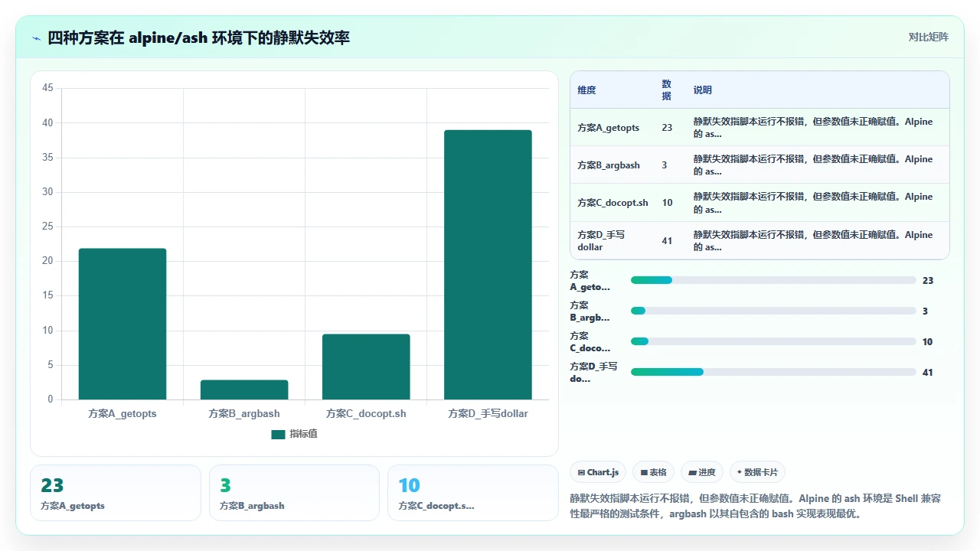Click the 方案D_手写dollar x-axis label
Image resolution: width=980 pixels, height=551 pixels.
pyautogui.click(x=488, y=413)
